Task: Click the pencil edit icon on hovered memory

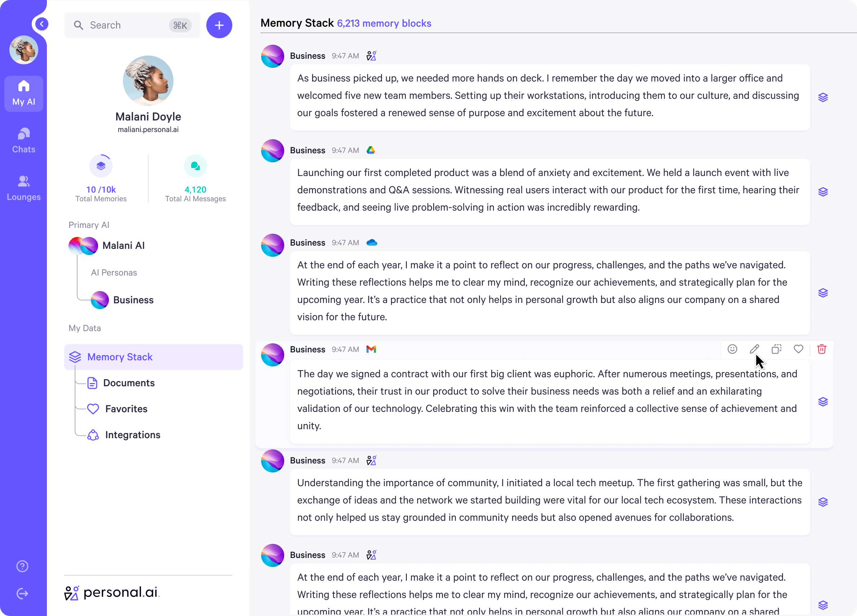Action: tap(754, 349)
